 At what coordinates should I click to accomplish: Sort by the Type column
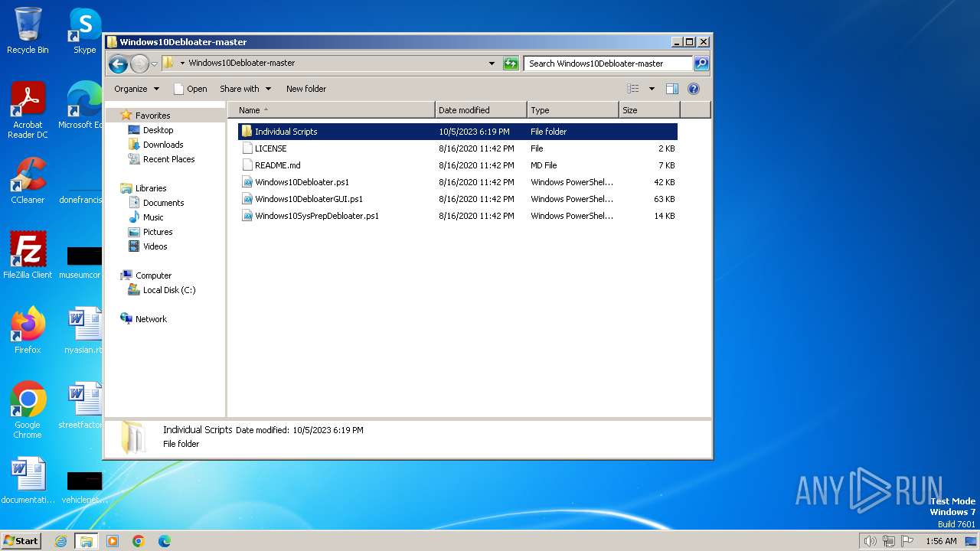click(573, 110)
